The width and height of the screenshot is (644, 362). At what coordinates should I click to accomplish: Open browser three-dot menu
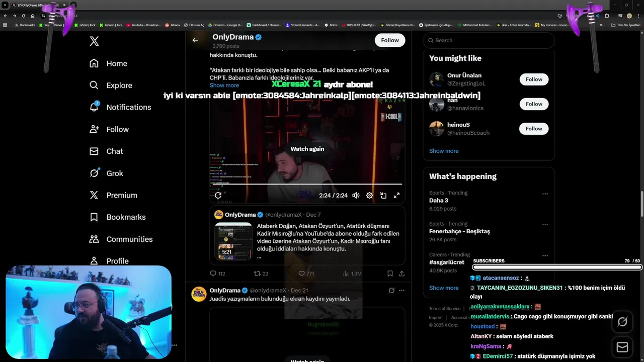click(x=638, y=16)
